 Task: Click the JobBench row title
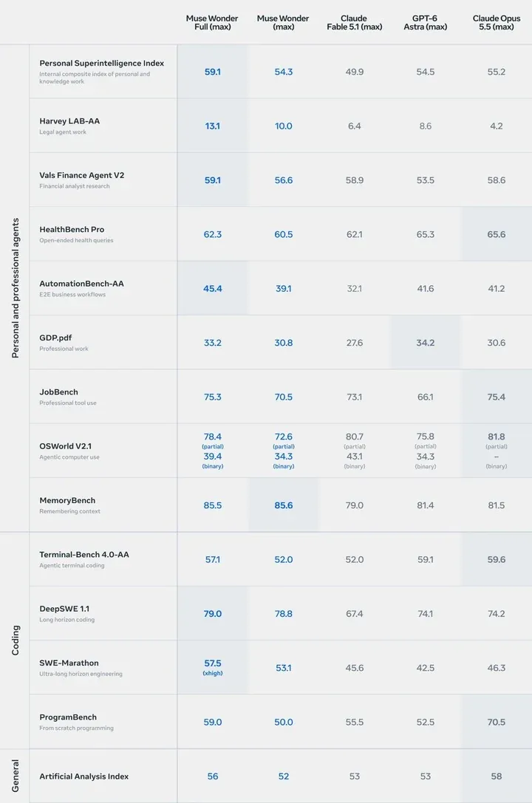point(59,392)
